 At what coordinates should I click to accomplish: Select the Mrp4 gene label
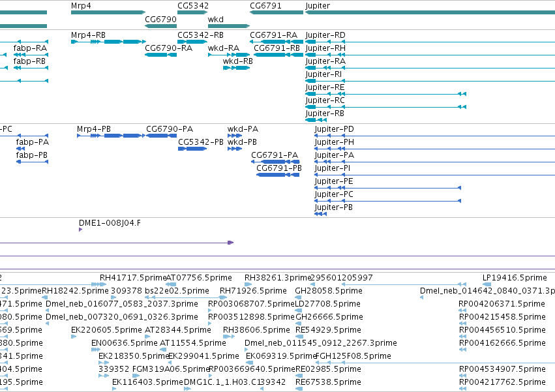click(81, 6)
